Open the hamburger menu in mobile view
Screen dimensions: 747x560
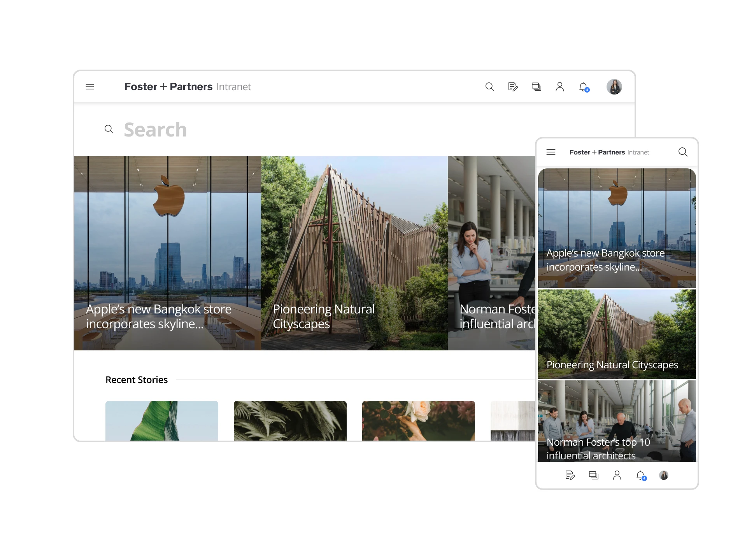tap(551, 152)
